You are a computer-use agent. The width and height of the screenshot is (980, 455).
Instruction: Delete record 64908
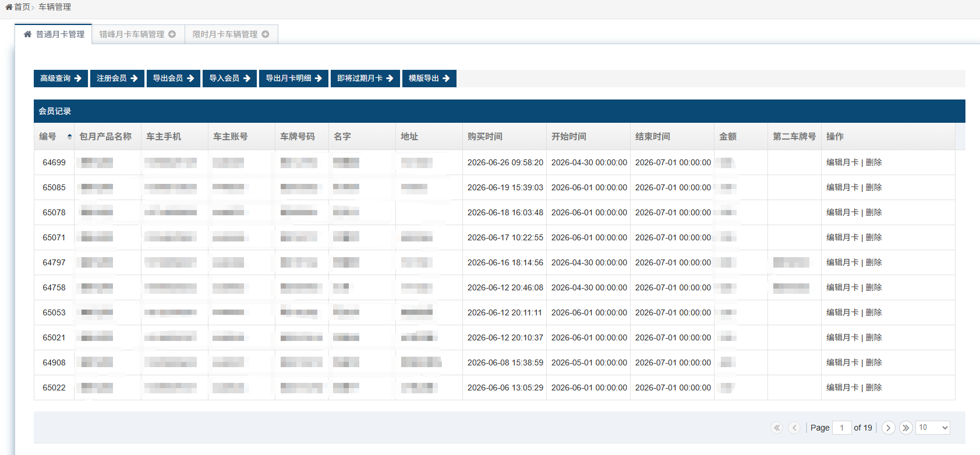pos(873,362)
